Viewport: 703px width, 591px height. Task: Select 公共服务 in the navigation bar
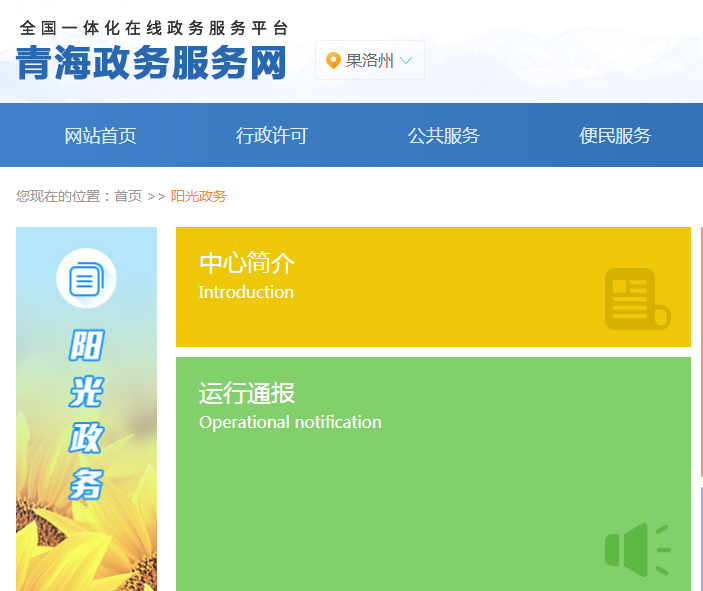pos(443,135)
